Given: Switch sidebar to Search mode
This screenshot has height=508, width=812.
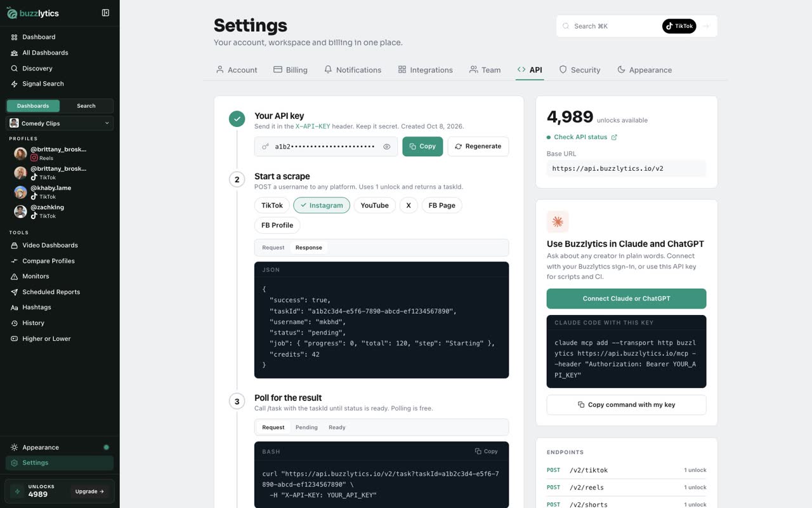Looking at the screenshot, I should pos(86,106).
